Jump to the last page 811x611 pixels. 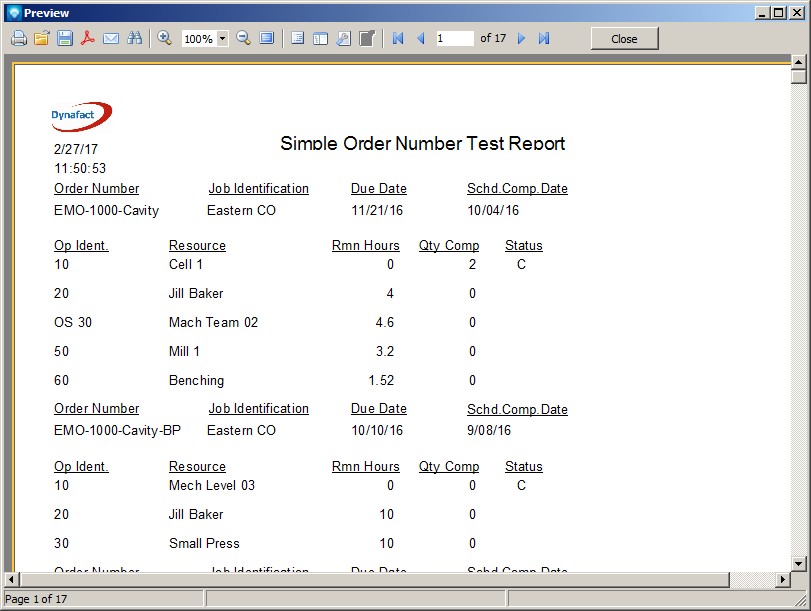tap(544, 38)
